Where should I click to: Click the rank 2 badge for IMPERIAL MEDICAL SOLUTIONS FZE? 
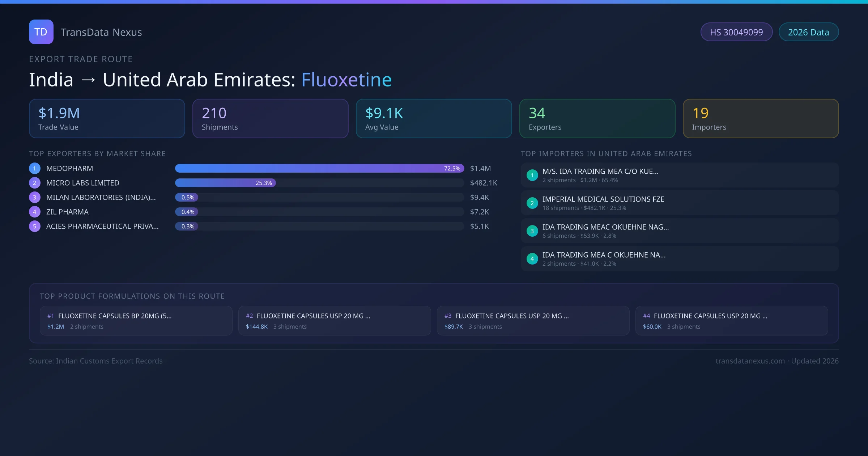click(532, 203)
